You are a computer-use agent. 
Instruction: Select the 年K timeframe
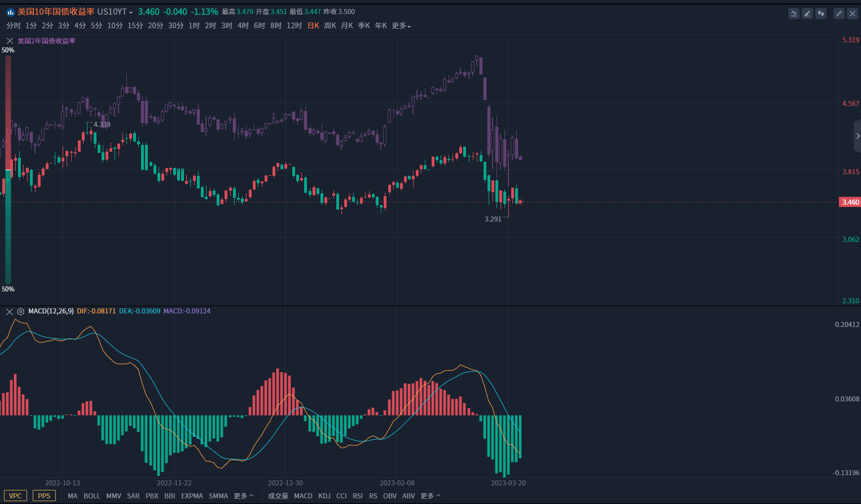pos(381,26)
